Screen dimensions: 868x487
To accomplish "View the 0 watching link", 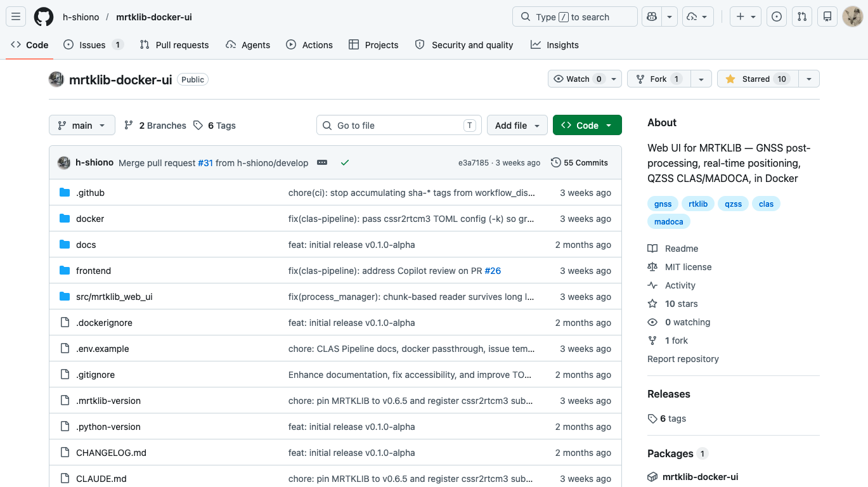I will click(x=679, y=322).
